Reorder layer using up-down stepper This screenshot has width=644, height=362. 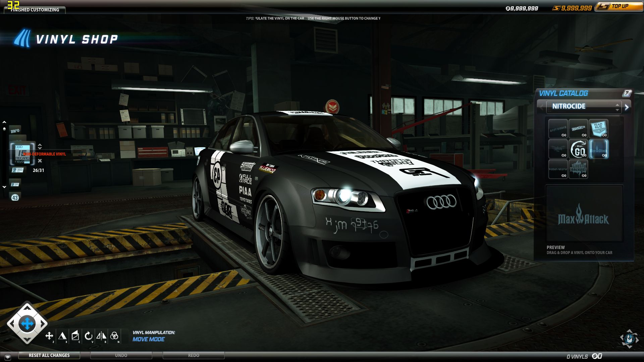[40, 146]
